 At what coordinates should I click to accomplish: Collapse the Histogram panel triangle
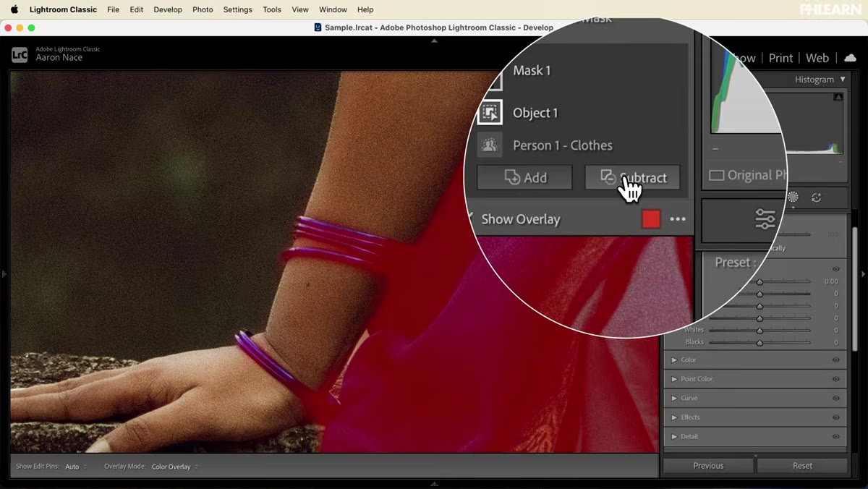click(842, 80)
